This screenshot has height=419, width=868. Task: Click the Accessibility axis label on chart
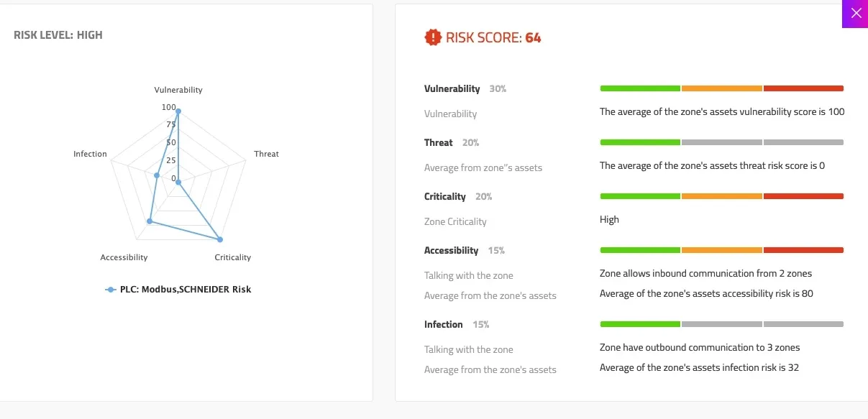(x=124, y=257)
